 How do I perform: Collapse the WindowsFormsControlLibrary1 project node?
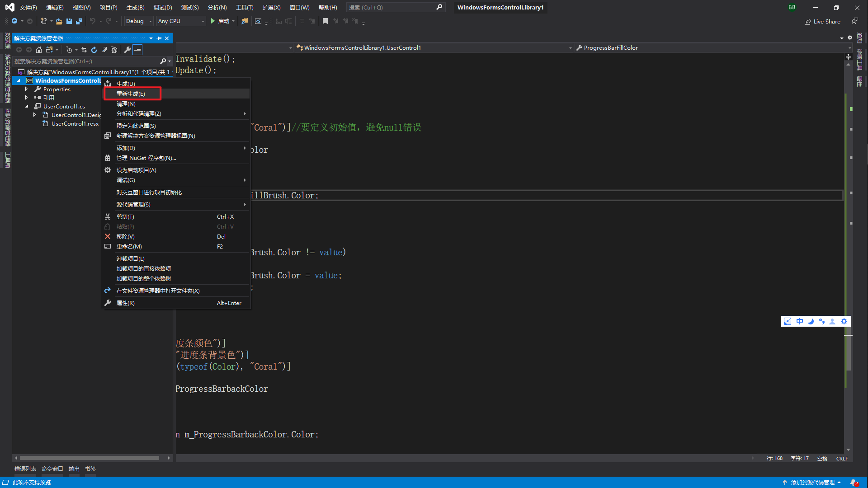click(19, 80)
